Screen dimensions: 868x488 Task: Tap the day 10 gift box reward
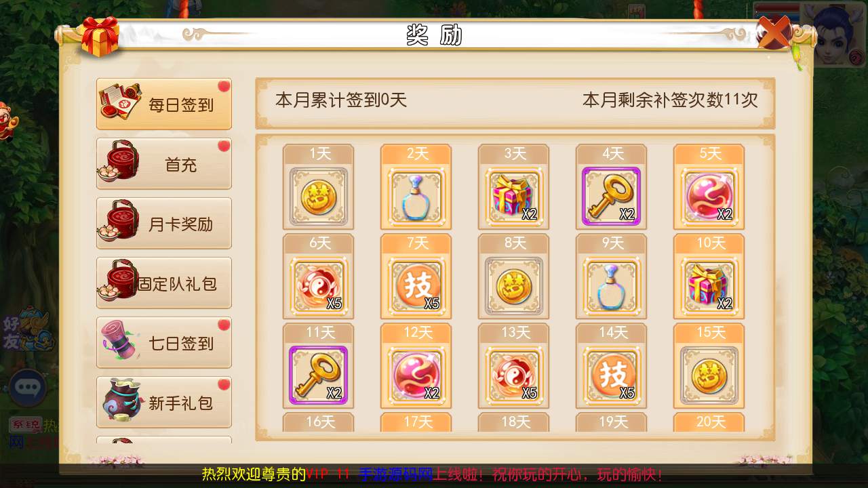click(709, 285)
